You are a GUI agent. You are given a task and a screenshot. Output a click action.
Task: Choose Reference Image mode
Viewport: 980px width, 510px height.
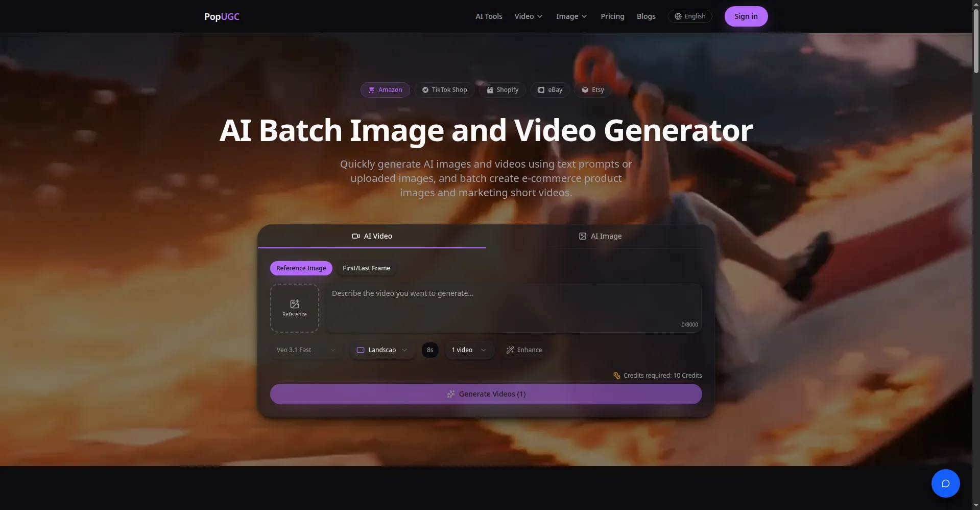301,268
